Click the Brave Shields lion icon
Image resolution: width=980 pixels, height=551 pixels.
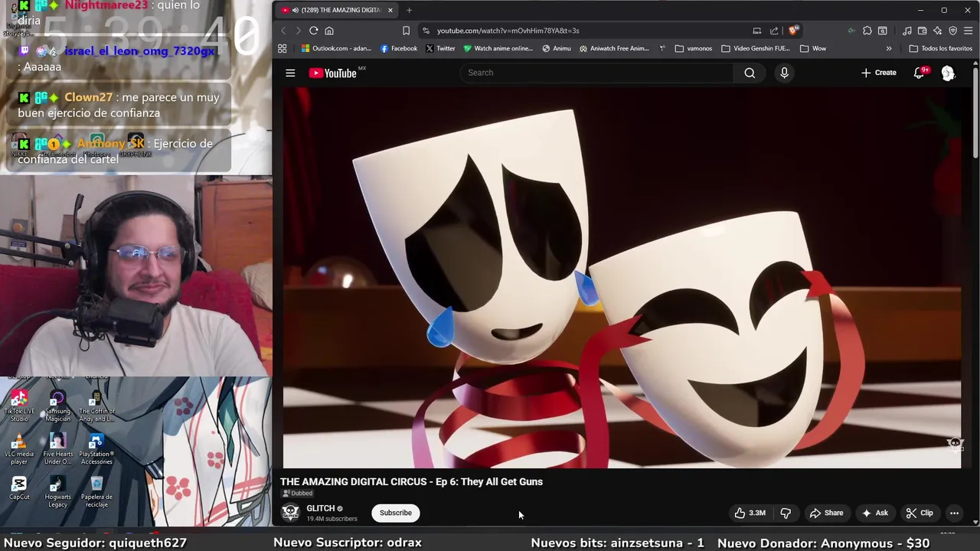coord(794,31)
